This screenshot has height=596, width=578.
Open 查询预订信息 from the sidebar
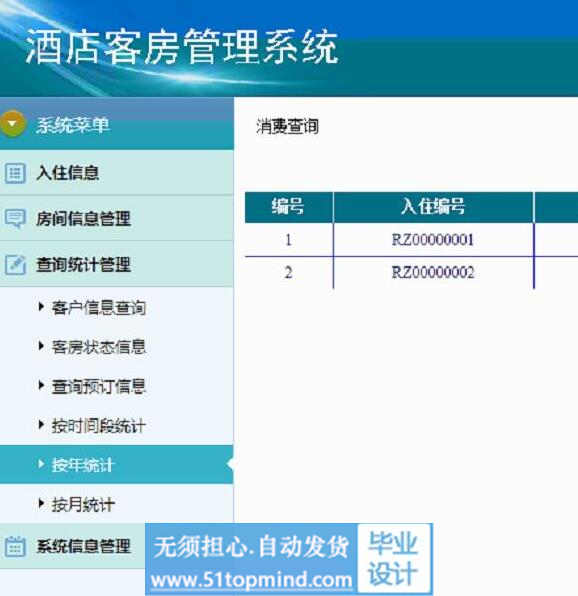click(x=98, y=387)
